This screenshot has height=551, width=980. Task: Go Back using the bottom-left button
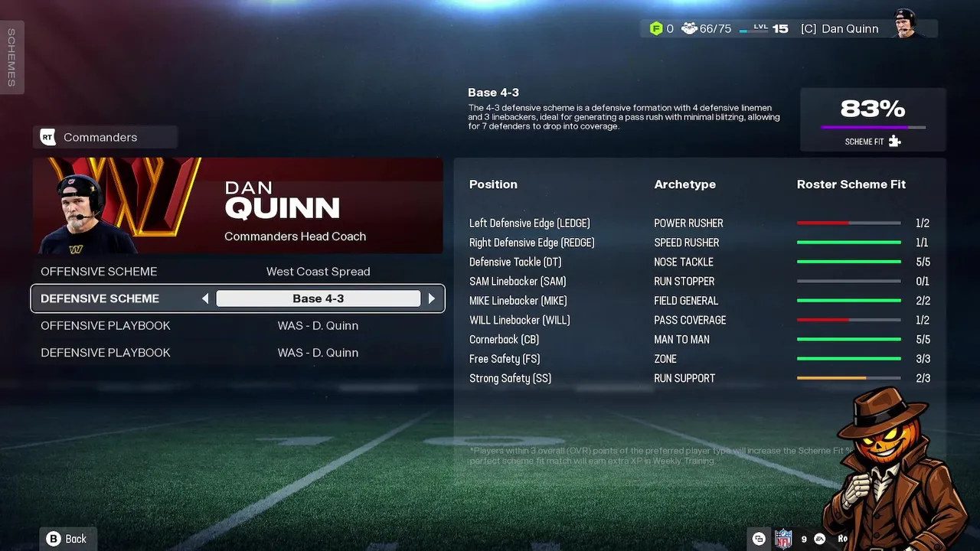click(x=67, y=539)
